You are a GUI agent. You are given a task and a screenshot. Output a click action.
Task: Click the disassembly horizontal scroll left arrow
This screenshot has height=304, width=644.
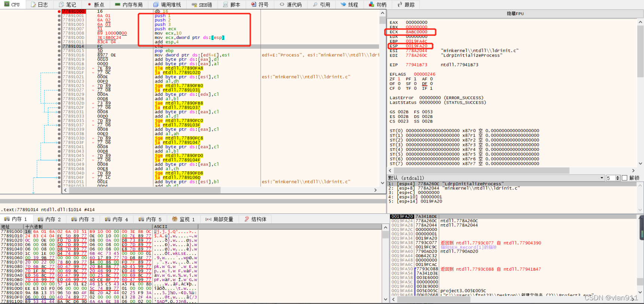(x=66, y=190)
